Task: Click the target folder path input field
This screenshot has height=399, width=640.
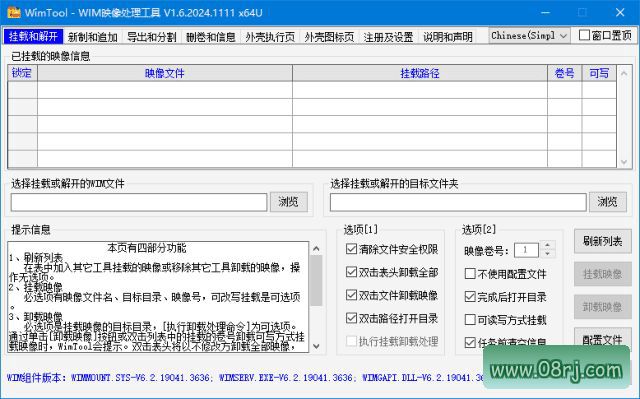Action: coord(458,202)
